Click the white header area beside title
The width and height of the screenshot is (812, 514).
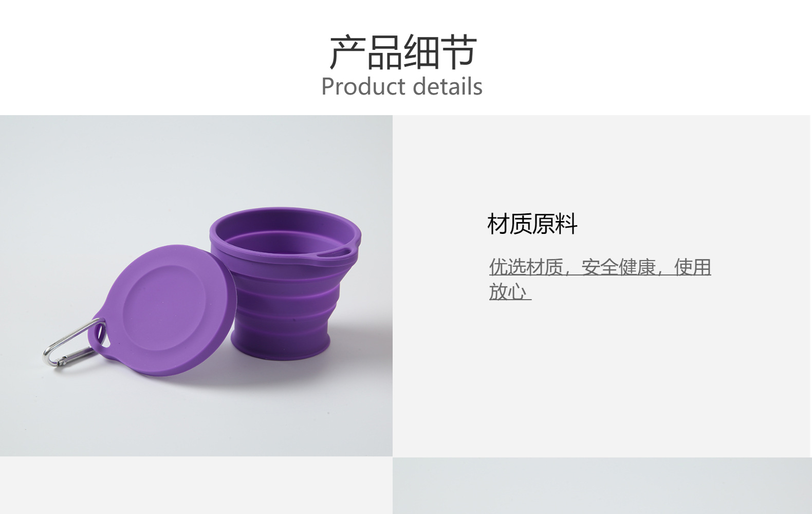pyautogui.click(x=642, y=57)
